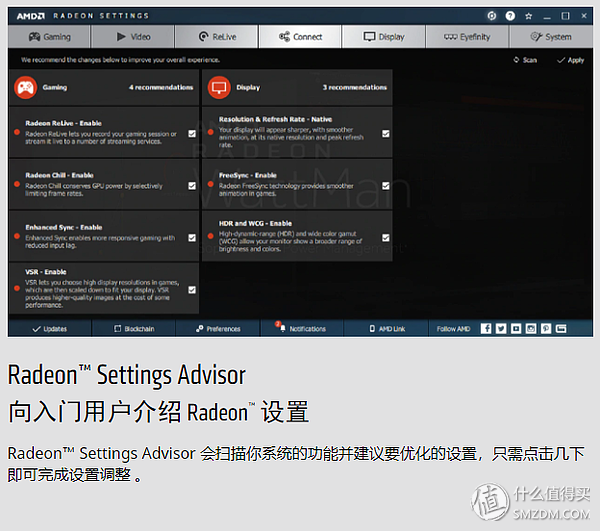Open Updates in bottom bar
This screenshot has width=600, height=531.
50,329
